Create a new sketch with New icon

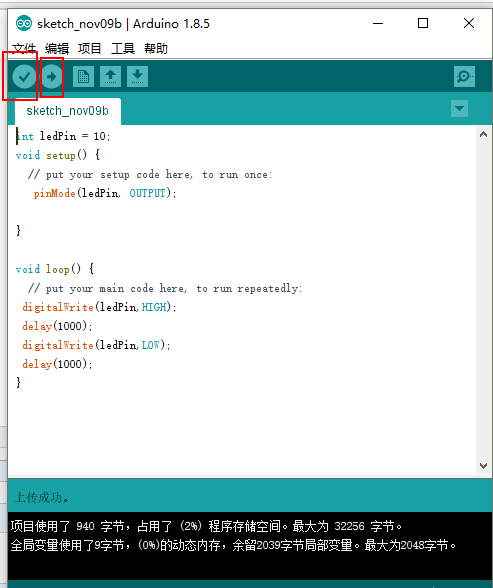coord(83,76)
